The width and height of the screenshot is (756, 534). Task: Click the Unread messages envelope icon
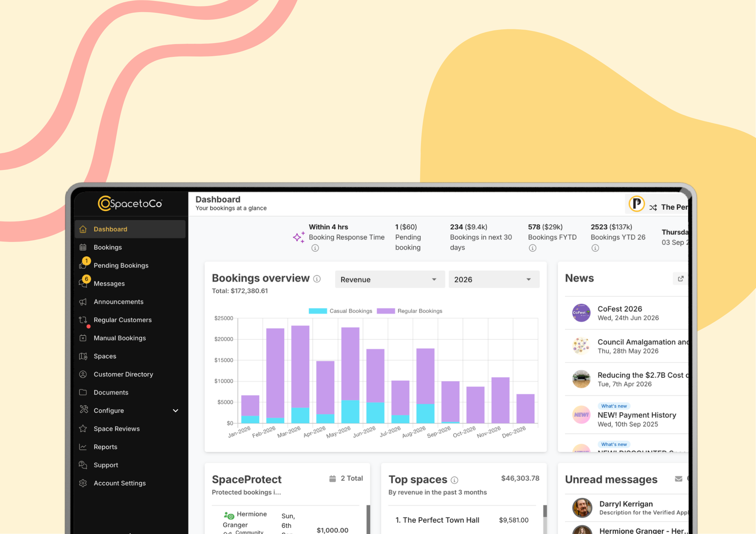click(679, 479)
